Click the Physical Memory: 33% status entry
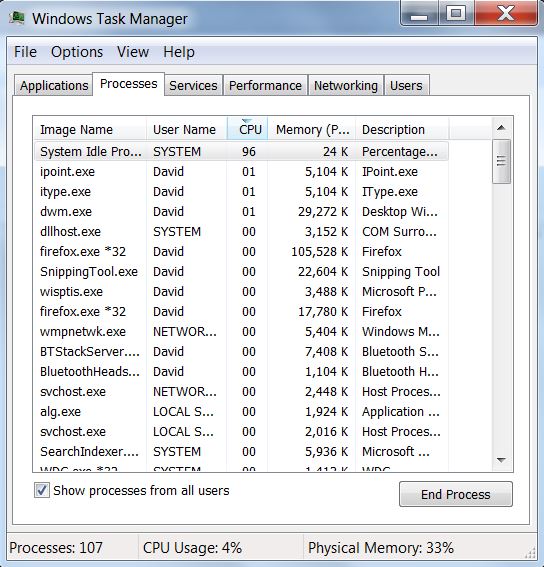The height and width of the screenshot is (567, 544). [x=381, y=547]
